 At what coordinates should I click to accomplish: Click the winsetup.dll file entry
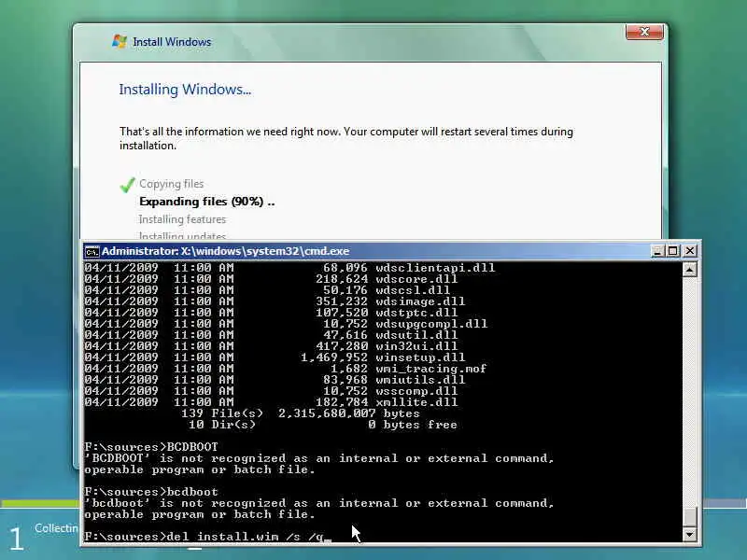(x=275, y=357)
